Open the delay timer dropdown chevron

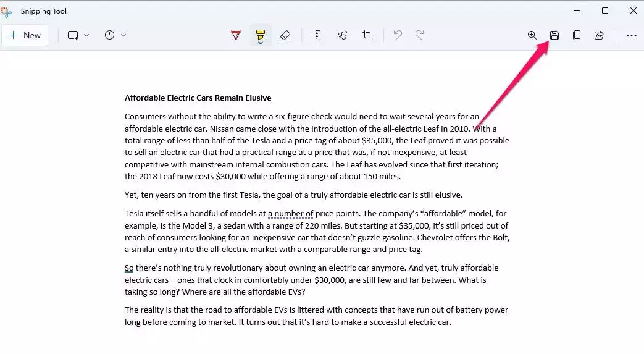tap(123, 35)
